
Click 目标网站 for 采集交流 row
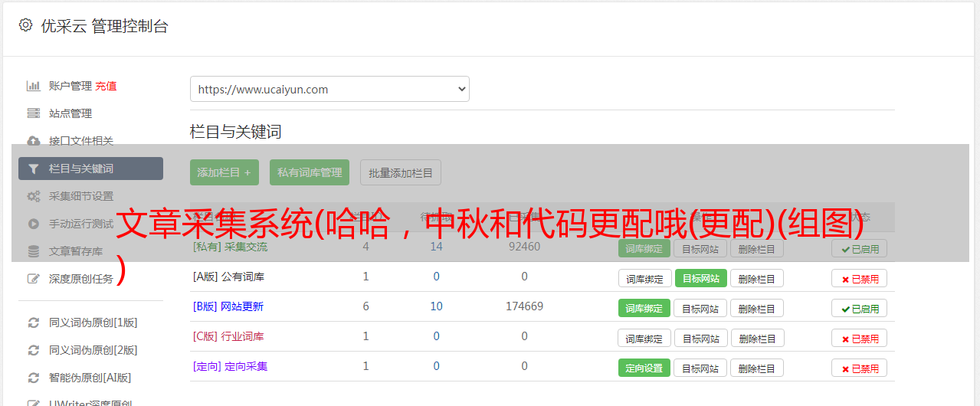click(x=700, y=248)
